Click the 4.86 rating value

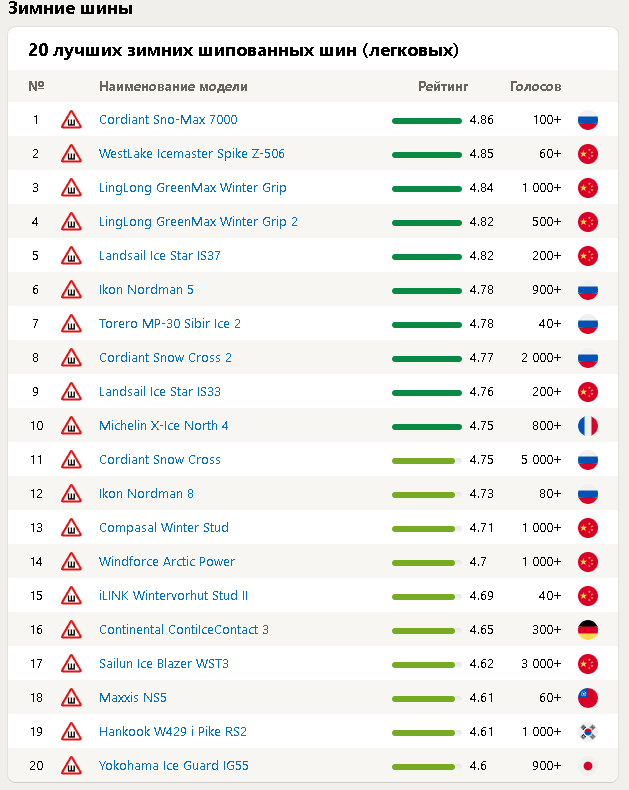tap(481, 120)
